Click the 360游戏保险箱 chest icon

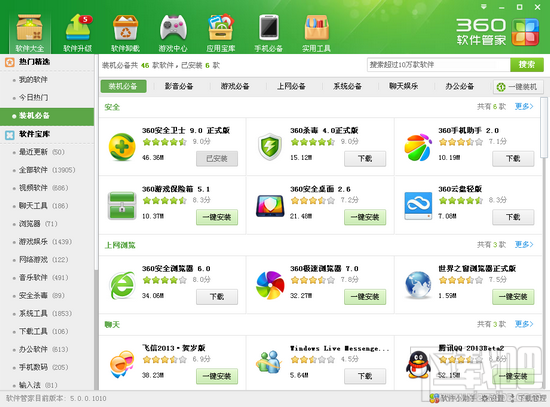(122, 206)
